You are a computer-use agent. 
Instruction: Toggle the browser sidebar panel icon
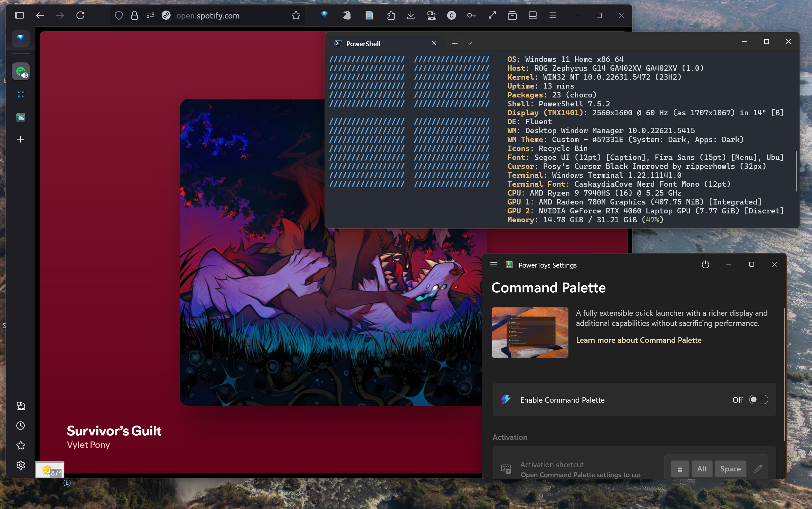point(19,16)
